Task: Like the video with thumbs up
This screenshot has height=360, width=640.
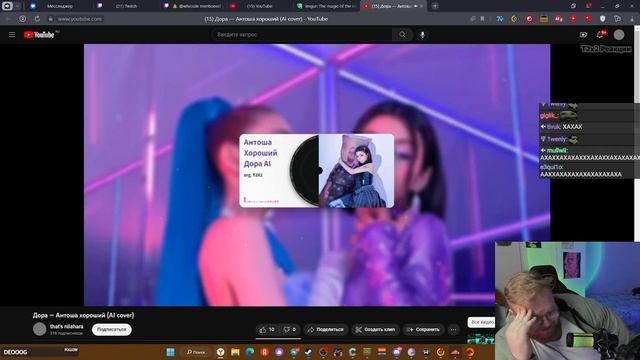Action: pyautogui.click(x=267, y=329)
